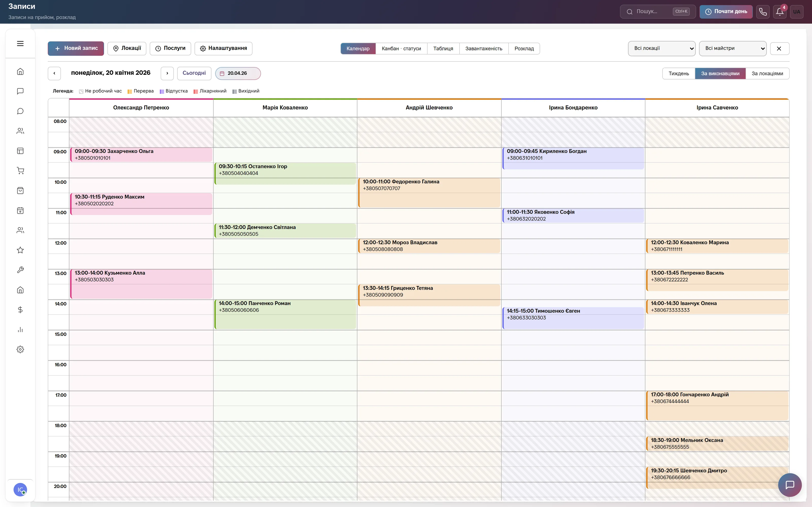
Task: Open the wrench tools sidebar icon
Action: click(20, 270)
